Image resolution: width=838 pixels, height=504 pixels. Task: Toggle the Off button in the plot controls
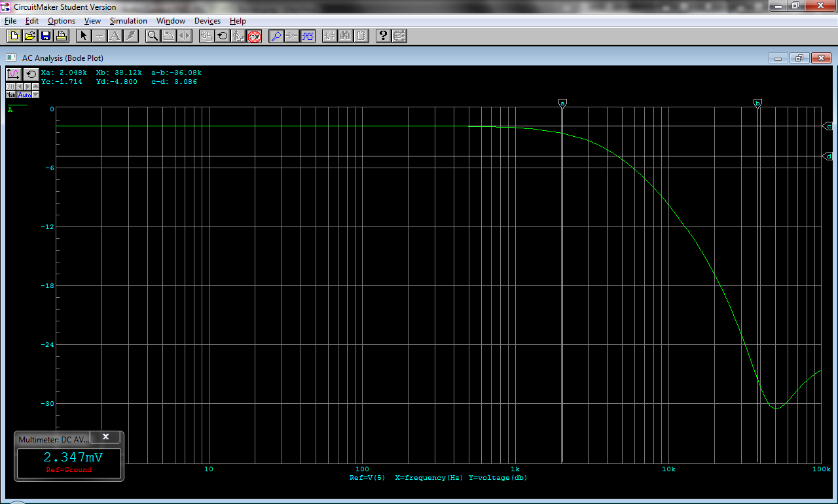coord(10,86)
